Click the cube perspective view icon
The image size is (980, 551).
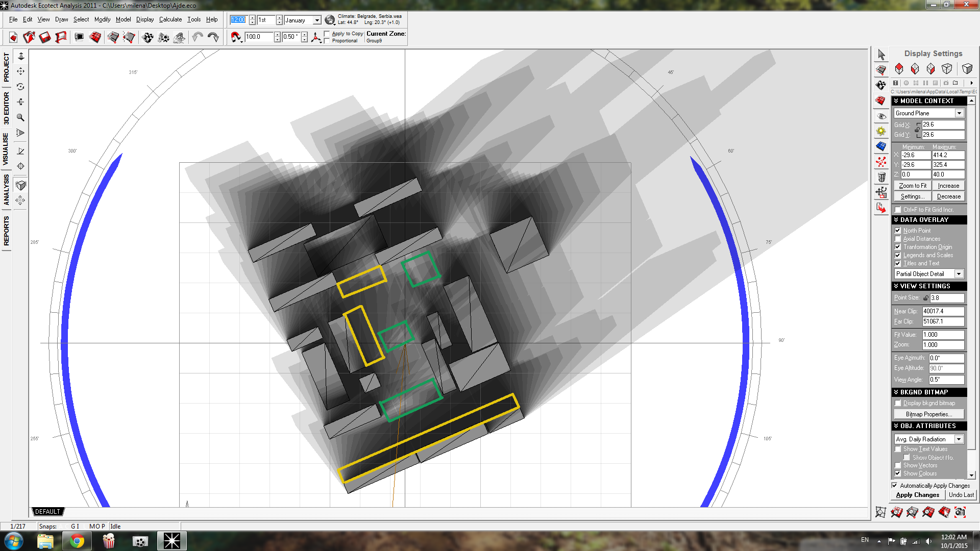click(x=20, y=185)
